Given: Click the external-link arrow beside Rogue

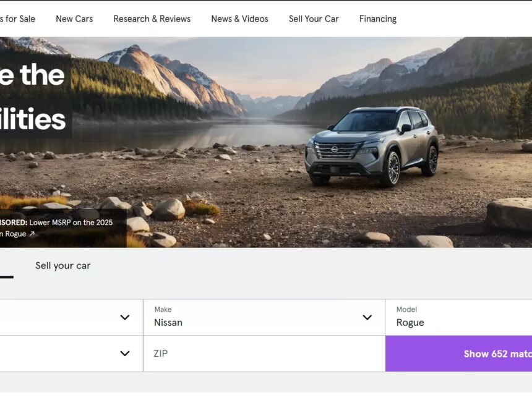Looking at the screenshot, I should tap(32, 234).
